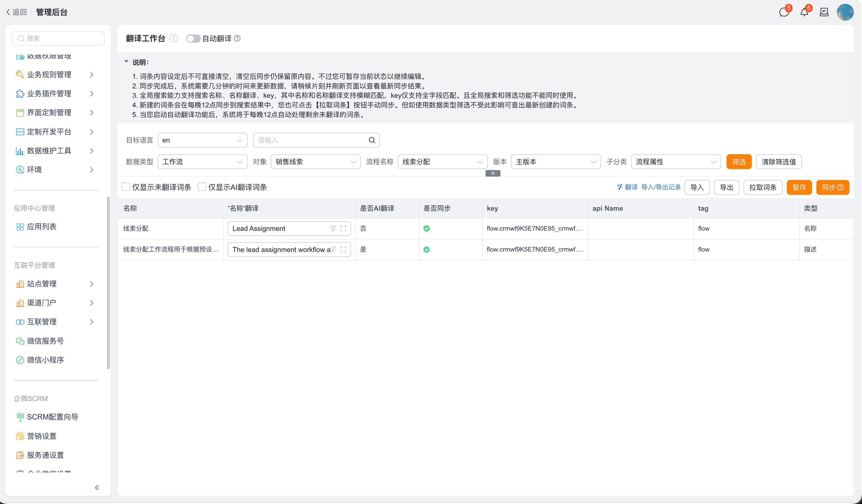Click the orange 筛选 button

(x=739, y=162)
